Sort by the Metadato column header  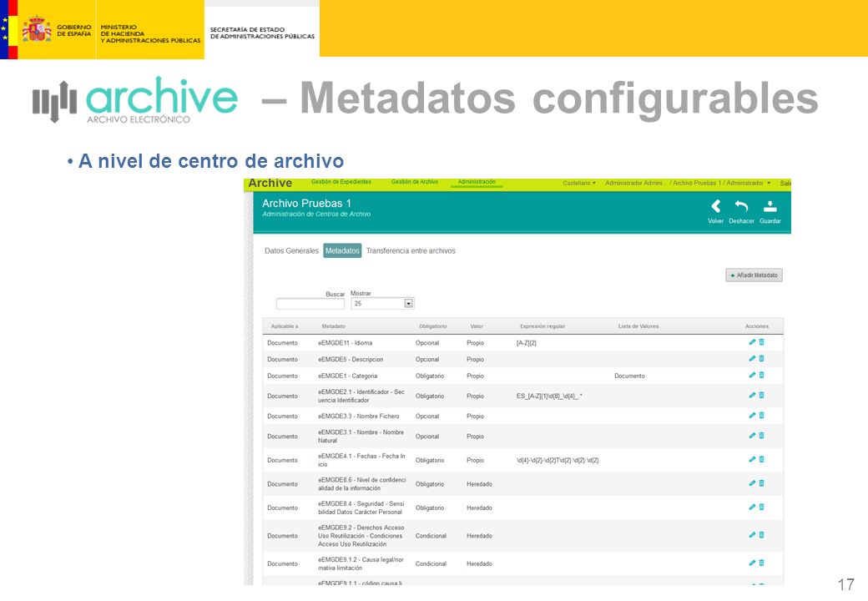[x=333, y=326]
